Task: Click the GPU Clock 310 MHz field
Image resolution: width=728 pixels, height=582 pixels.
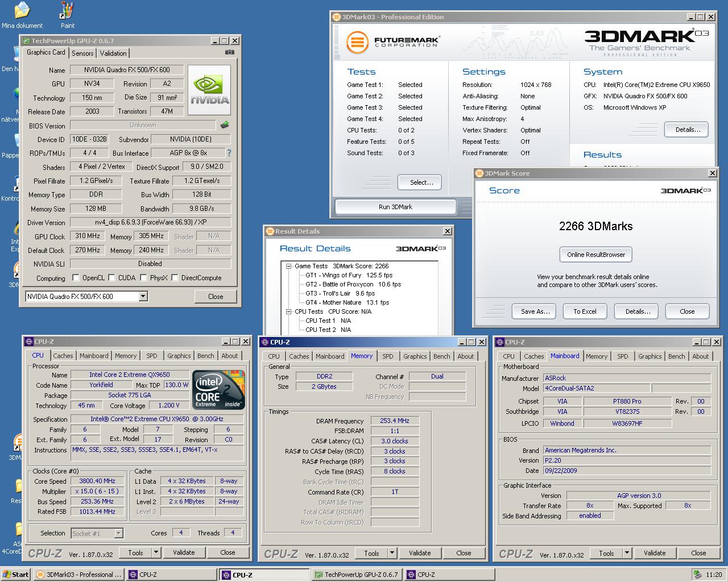Action: tap(88, 236)
